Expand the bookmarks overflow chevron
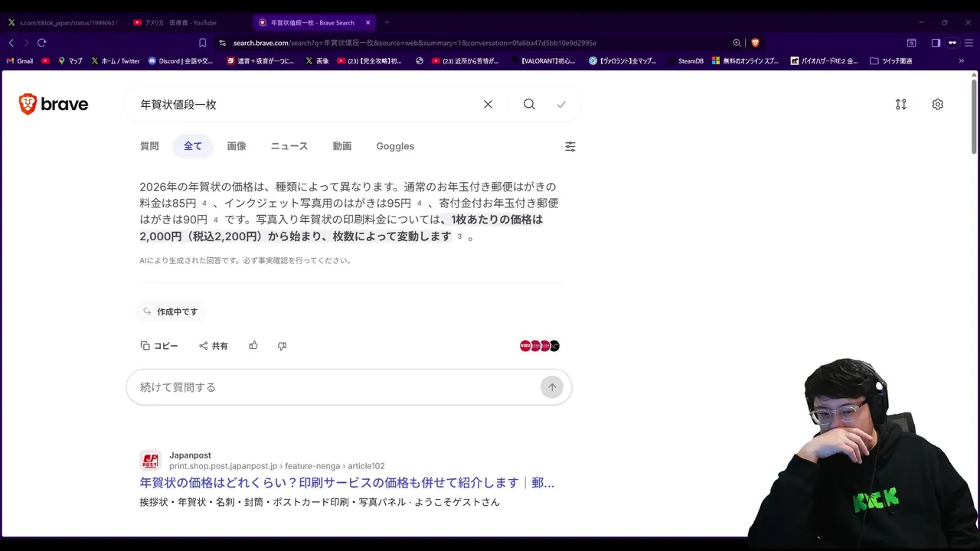The image size is (980, 551). (x=962, y=60)
